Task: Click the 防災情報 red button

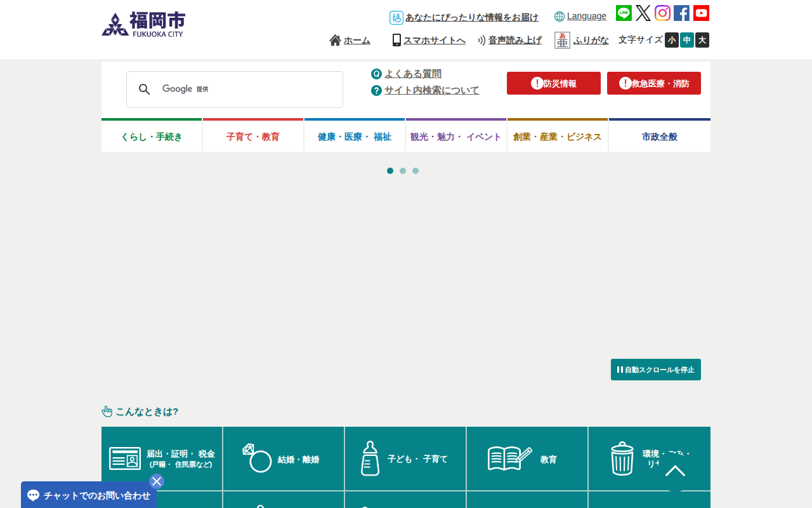Action: click(553, 83)
